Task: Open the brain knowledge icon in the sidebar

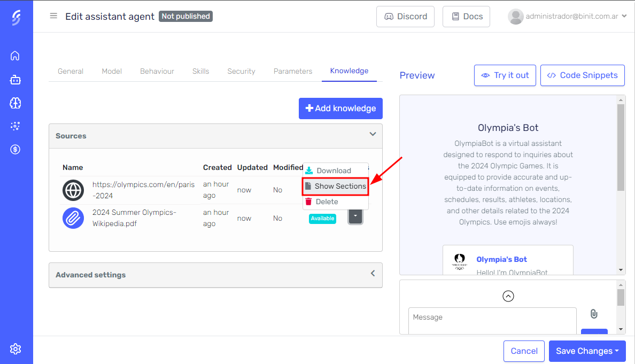Action: [16, 103]
